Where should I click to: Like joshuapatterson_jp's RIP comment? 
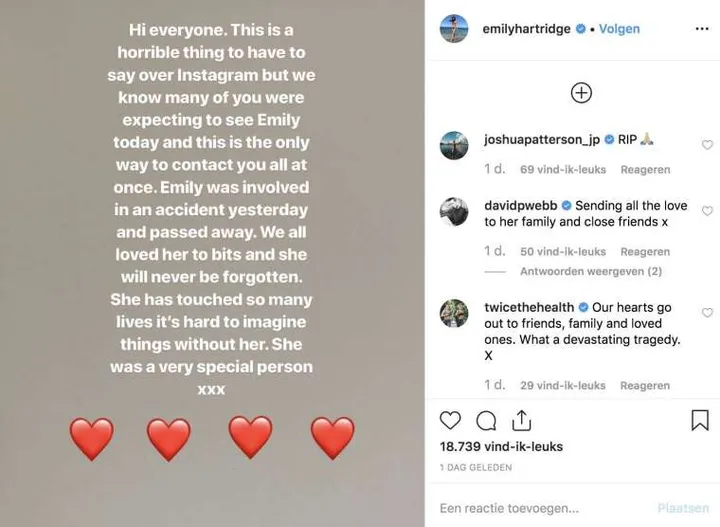pyautogui.click(x=707, y=145)
